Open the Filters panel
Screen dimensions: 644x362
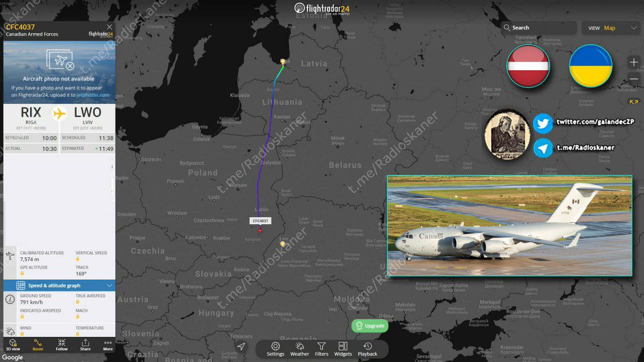[x=321, y=349]
